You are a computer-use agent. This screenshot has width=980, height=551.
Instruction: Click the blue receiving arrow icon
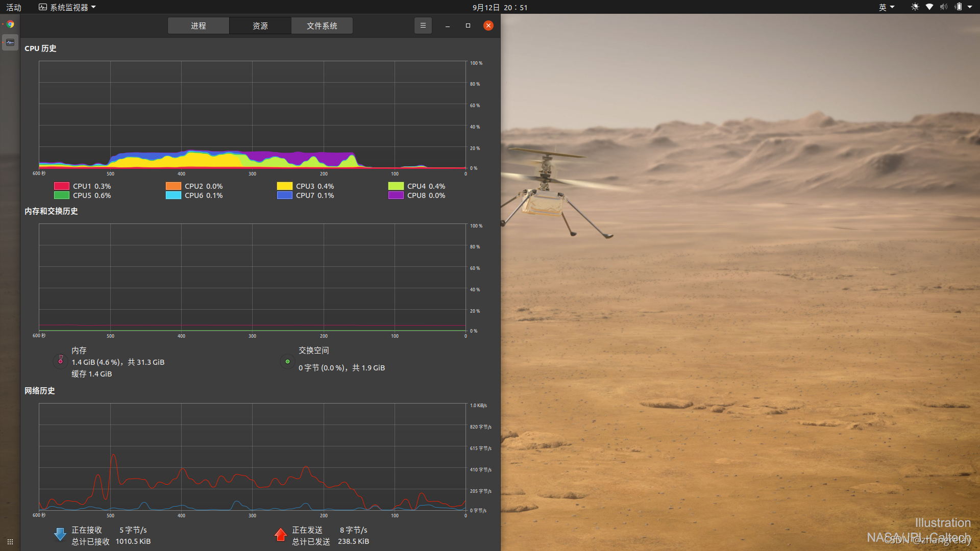(60, 534)
